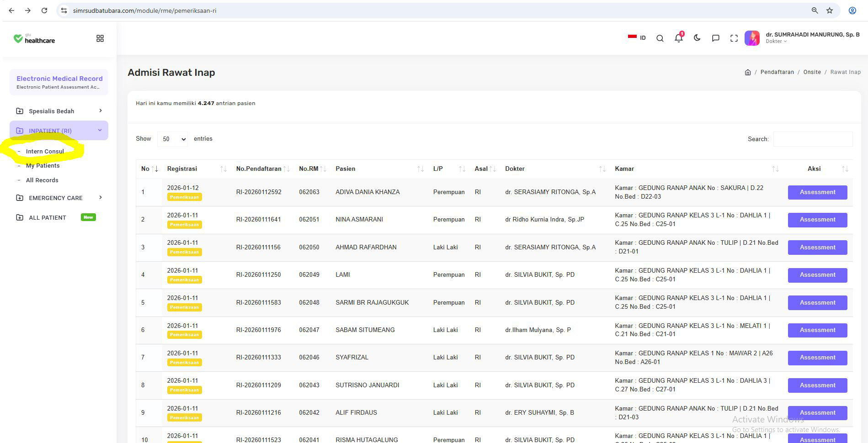Click Assessment for SABAM SITUMEANG
This screenshot has width=868, height=443.
pos(817,330)
